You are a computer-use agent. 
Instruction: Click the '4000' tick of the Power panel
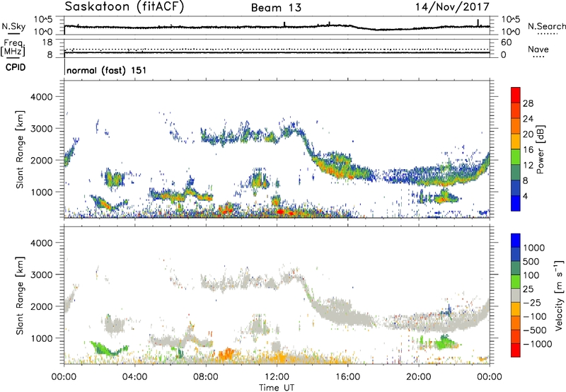pos(41,97)
